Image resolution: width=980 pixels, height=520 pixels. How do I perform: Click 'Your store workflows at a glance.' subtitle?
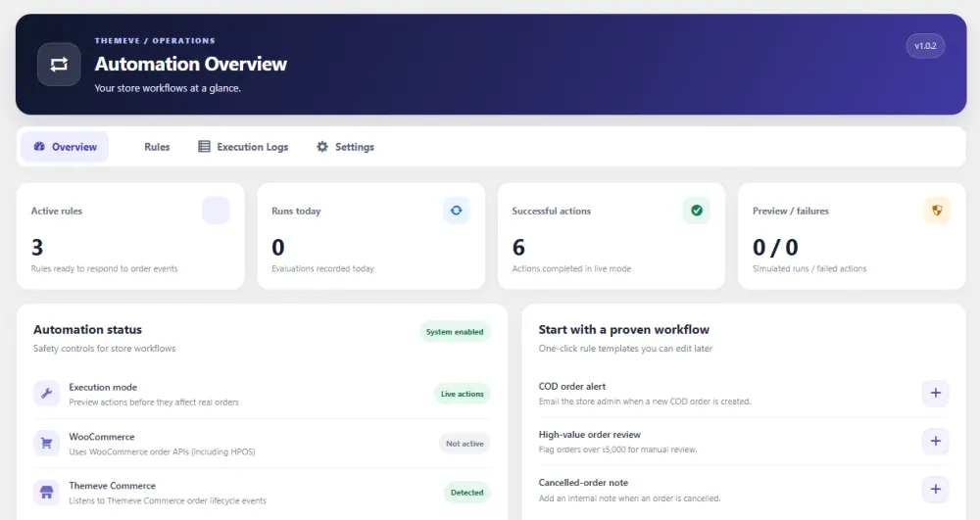point(168,88)
